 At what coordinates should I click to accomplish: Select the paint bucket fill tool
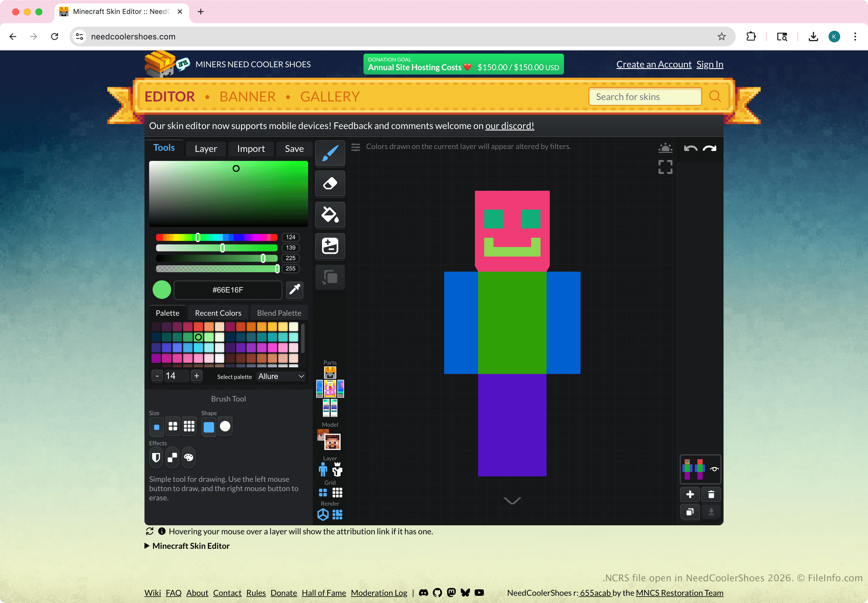click(330, 215)
